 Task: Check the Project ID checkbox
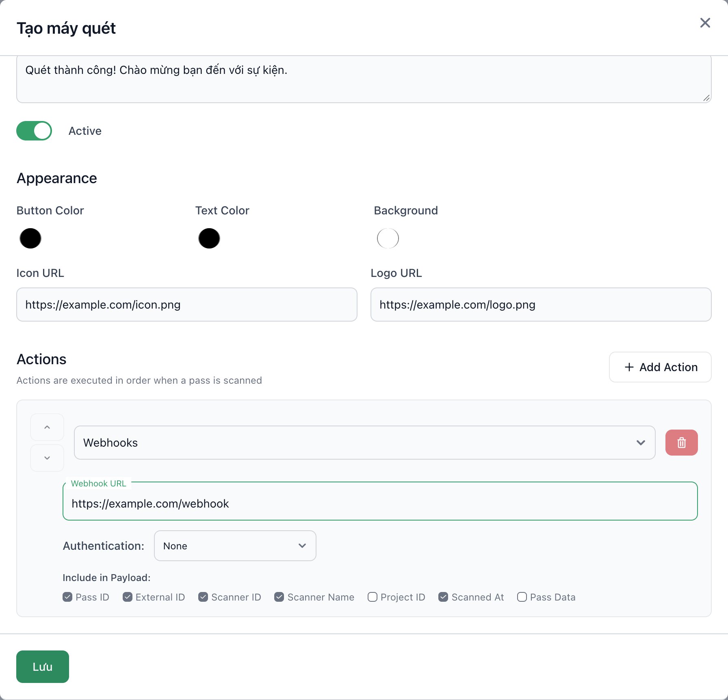coord(373,597)
